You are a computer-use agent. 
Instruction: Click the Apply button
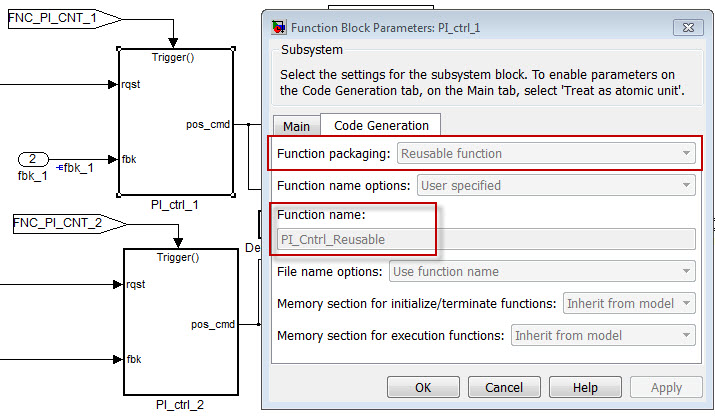tap(666, 387)
